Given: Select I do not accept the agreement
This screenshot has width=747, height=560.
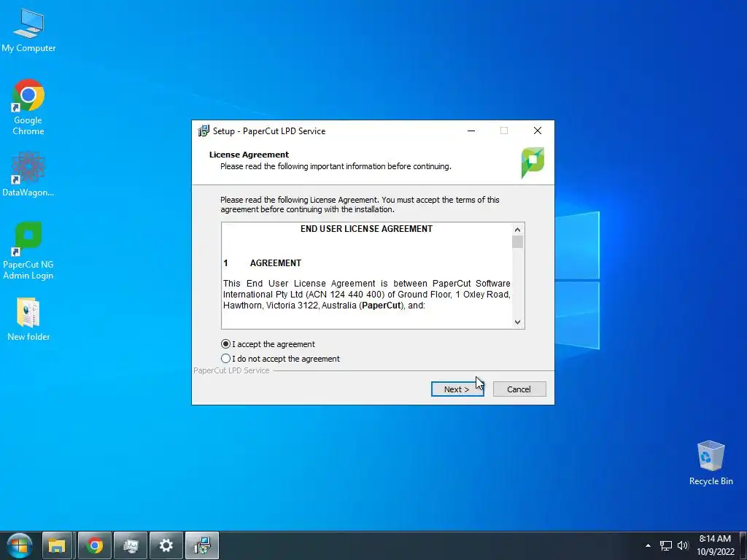Looking at the screenshot, I should click(x=280, y=359).
